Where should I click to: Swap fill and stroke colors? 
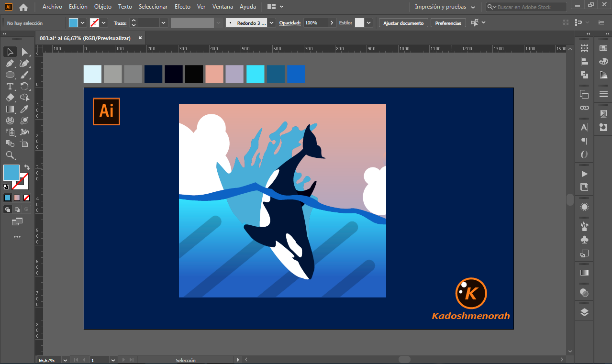pyautogui.click(x=27, y=167)
